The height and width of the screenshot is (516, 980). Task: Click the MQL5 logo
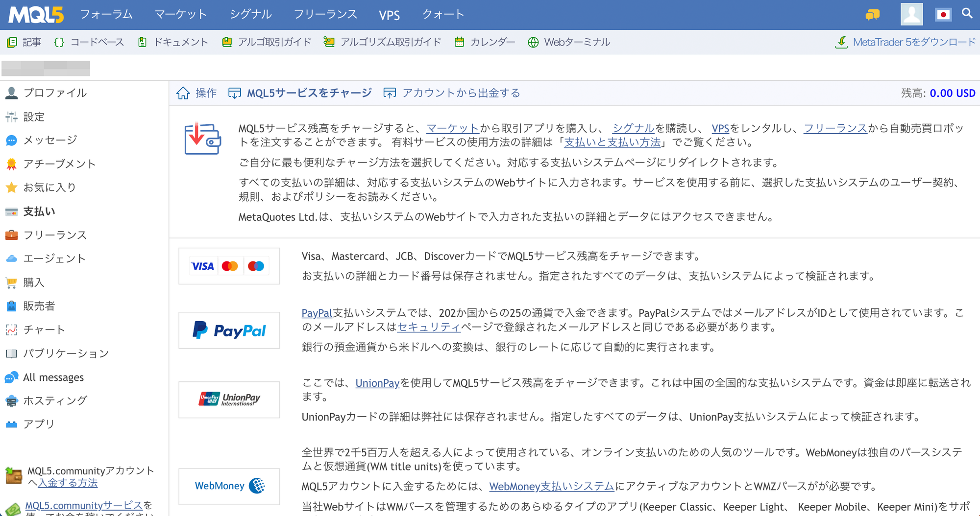pyautogui.click(x=36, y=15)
